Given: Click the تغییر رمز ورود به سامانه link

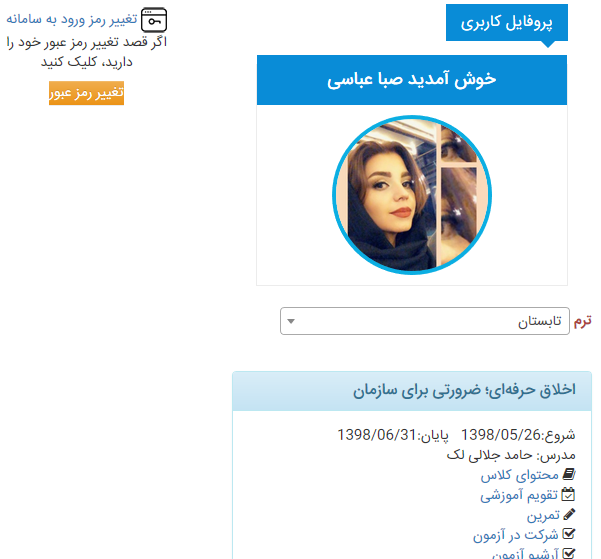Looking at the screenshot, I should click(x=72, y=19).
